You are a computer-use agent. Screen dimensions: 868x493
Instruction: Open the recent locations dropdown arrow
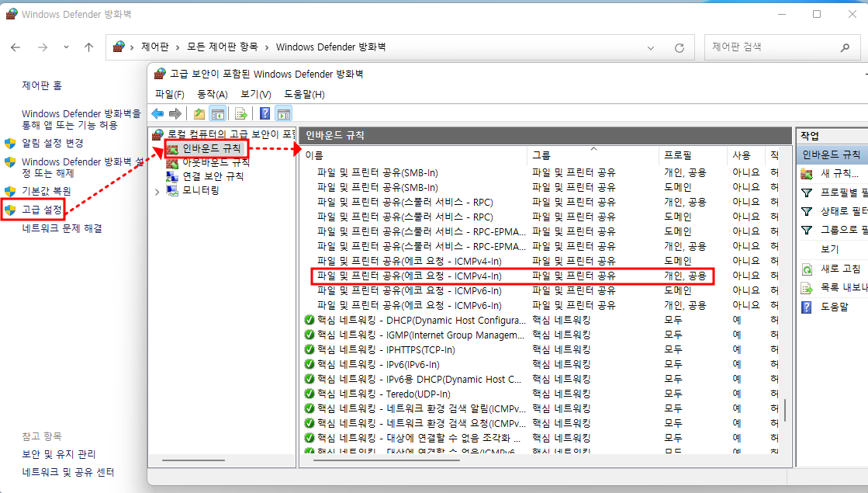(66, 47)
